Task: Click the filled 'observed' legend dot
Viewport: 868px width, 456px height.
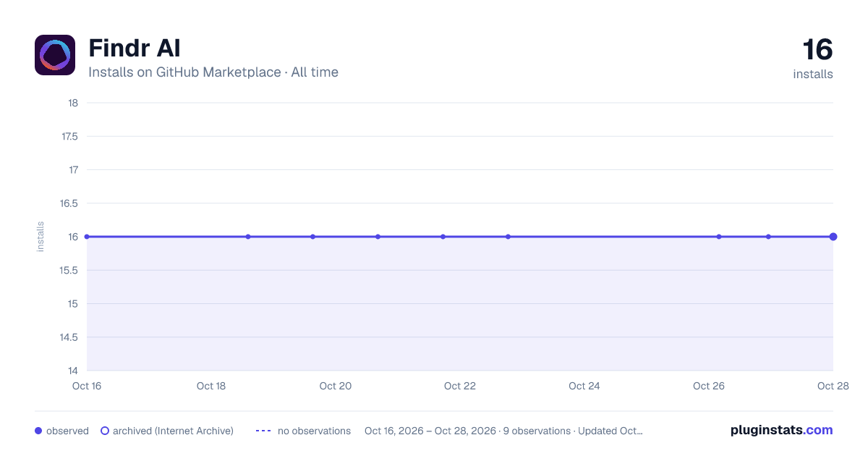Action: pos(38,431)
